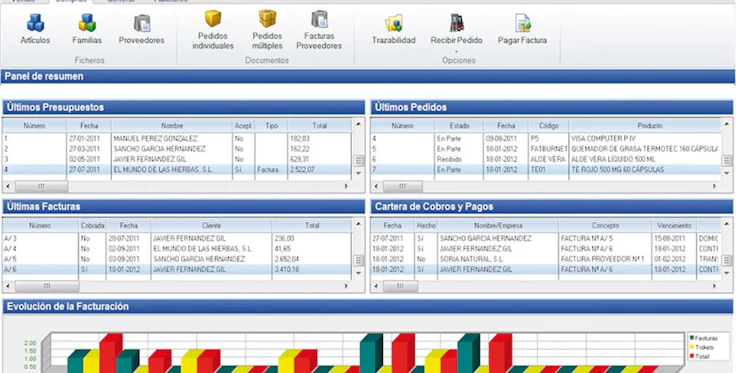736x373 pixels.
Task: Click the Facturas legend color swatch
Action: [692, 338]
